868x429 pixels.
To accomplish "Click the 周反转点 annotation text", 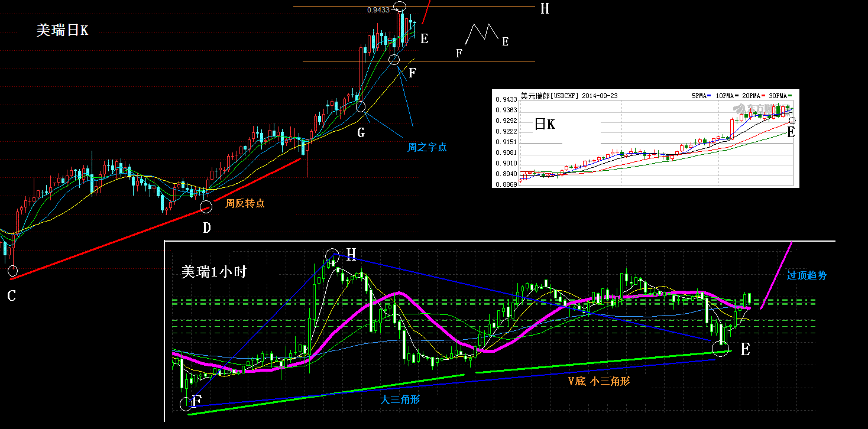I will pyautogui.click(x=245, y=203).
